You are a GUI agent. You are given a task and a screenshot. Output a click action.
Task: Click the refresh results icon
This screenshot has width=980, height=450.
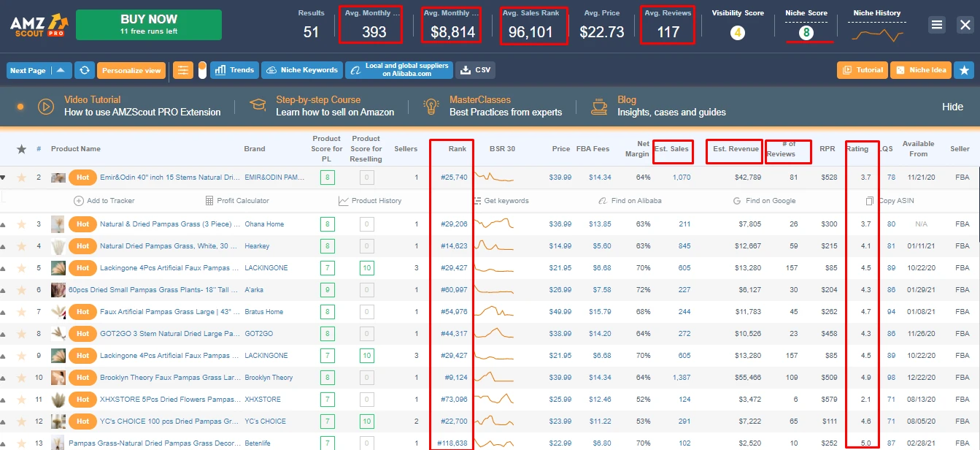click(x=85, y=70)
